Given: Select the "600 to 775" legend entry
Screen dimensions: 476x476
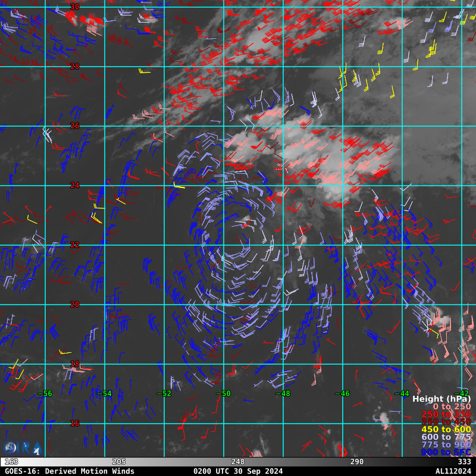Looking at the screenshot, I should (446, 437).
